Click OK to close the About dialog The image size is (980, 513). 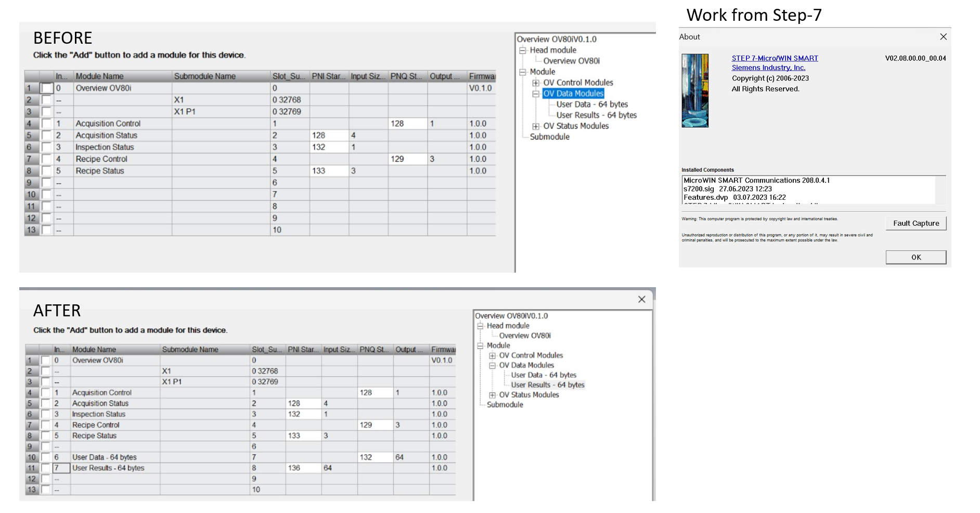tap(915, 257)
